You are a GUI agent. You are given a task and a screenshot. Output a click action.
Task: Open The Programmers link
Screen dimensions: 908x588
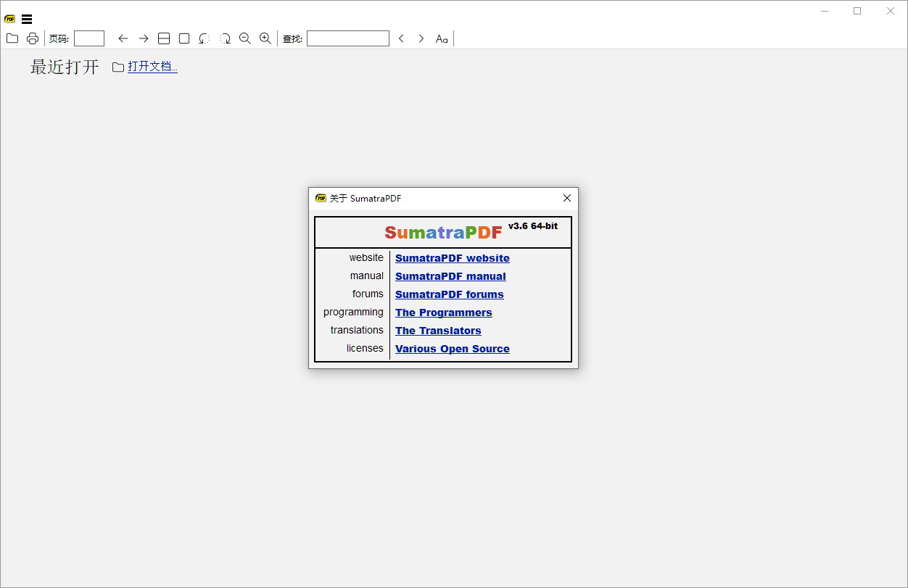(444, 312)
